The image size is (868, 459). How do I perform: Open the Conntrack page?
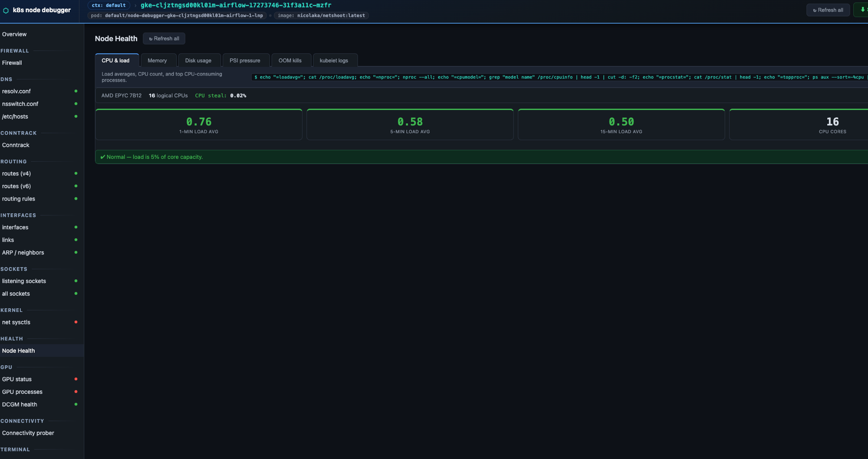pyautogui.click(x=16, y=145)
